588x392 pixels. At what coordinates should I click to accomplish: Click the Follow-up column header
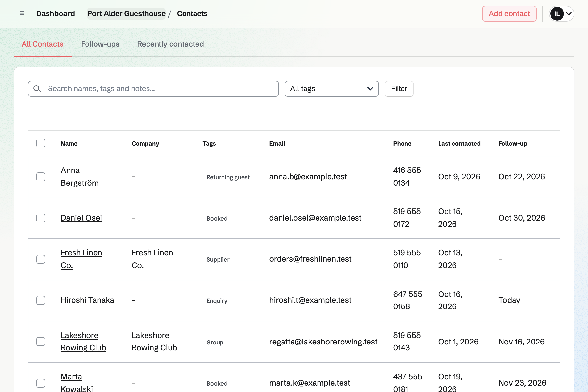[513, 144]
